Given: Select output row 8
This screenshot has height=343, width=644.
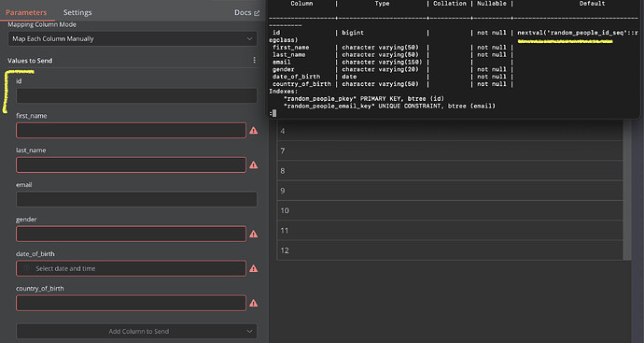Looking at the screenshot, I should pyautogui.click(x=450, y=171).
